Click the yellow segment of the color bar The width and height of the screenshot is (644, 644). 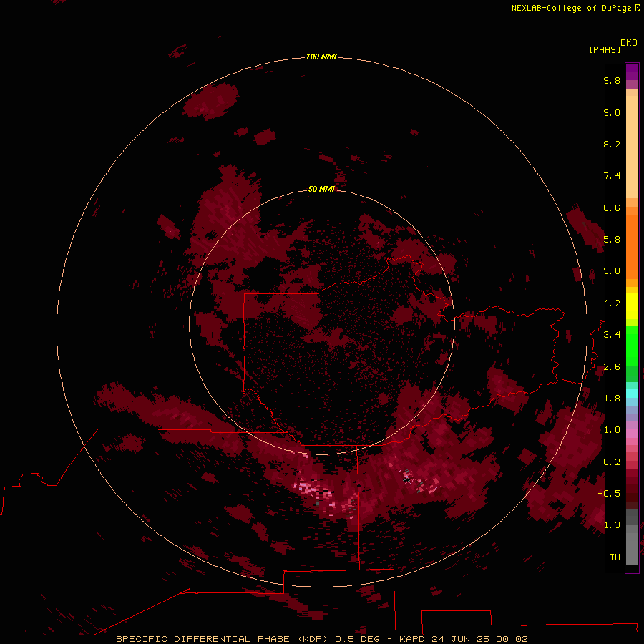632,306
